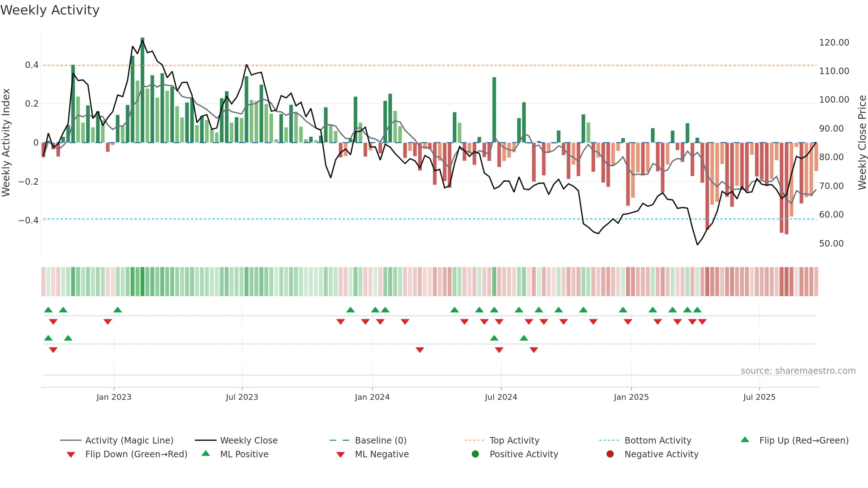
Task: Click the rightmost ML Positive marker after Jul 2024
Action: 524,338
